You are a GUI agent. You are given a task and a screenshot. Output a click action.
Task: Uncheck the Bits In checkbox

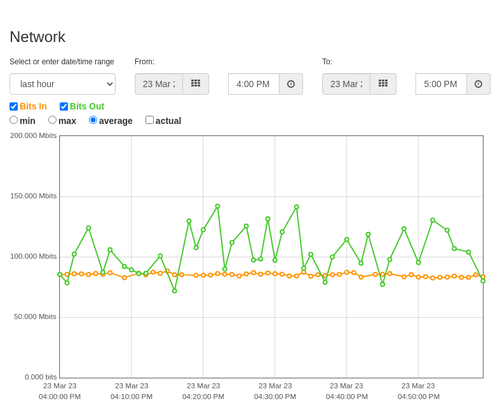14,106
